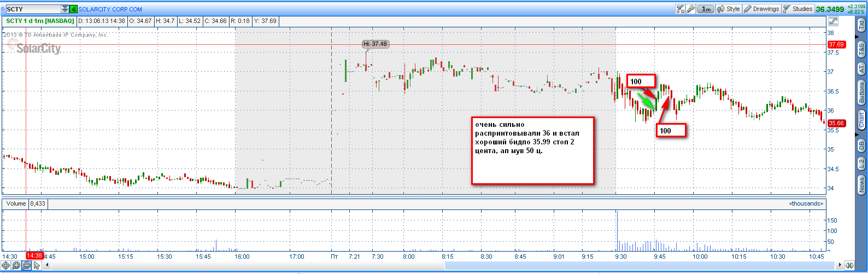Click the R: 0.18 range value

[x=240, y=21]
